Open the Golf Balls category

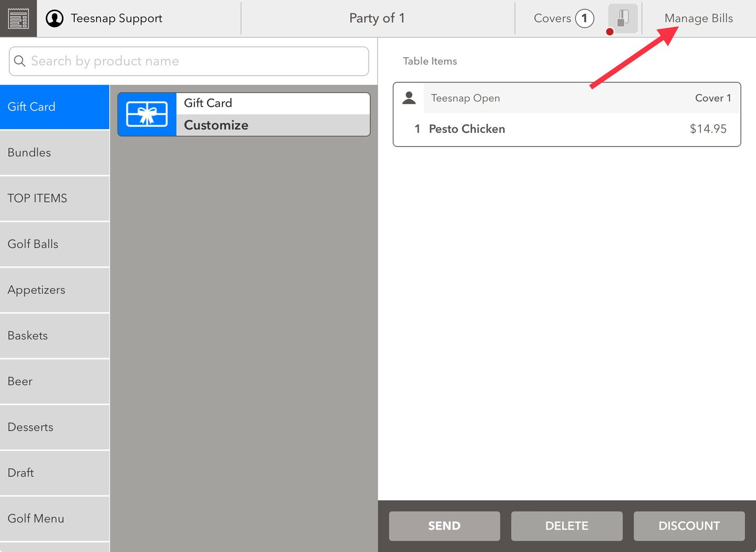point(54,244)
